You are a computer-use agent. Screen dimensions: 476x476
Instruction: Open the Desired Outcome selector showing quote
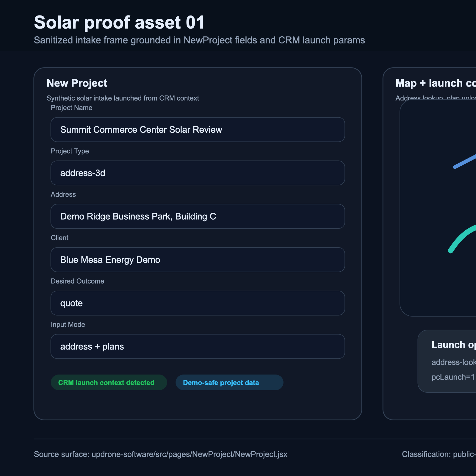click(x=197, y=303)
